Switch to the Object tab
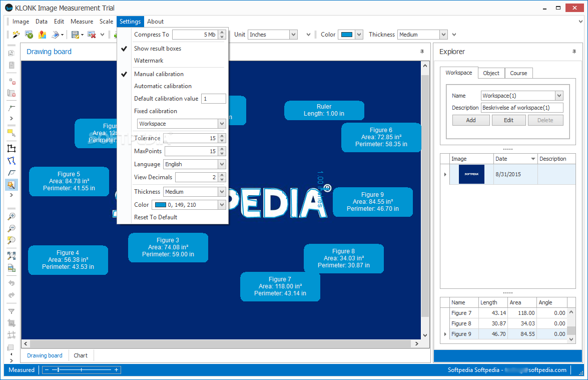588x380 pixels. [491, 73]
